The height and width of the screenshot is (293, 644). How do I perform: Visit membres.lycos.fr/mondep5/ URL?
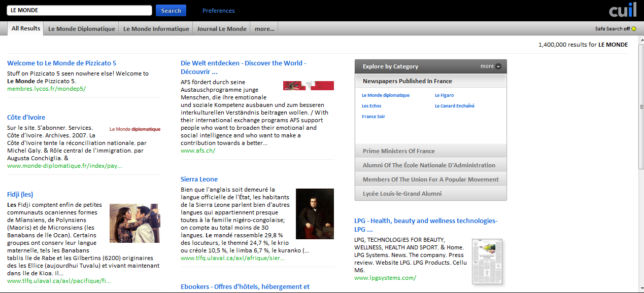47,89
